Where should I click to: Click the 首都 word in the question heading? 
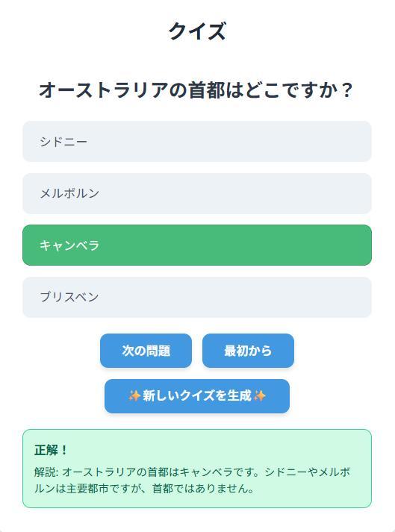(207, 90)
